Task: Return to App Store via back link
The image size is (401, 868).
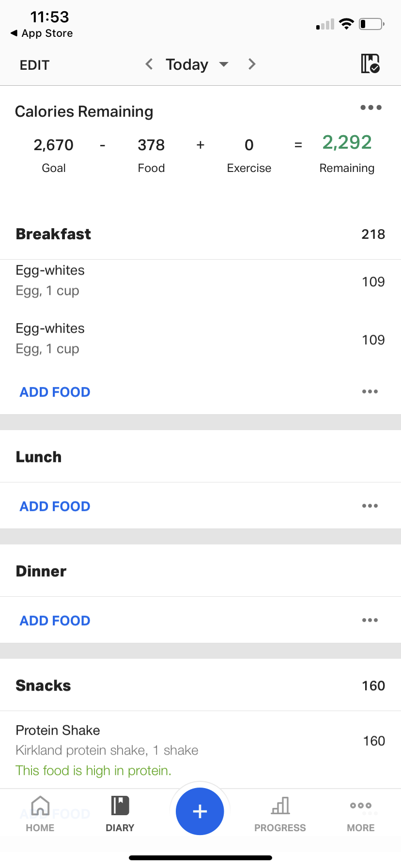Action: point(42,33)
